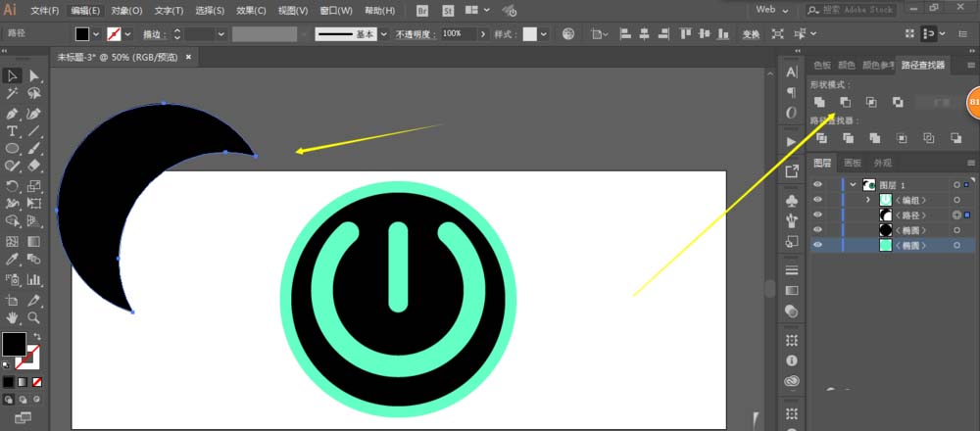
Task: Apply Minus Front in Pathfinder panel
Action: pyautogui.click(x=845, y=103)
